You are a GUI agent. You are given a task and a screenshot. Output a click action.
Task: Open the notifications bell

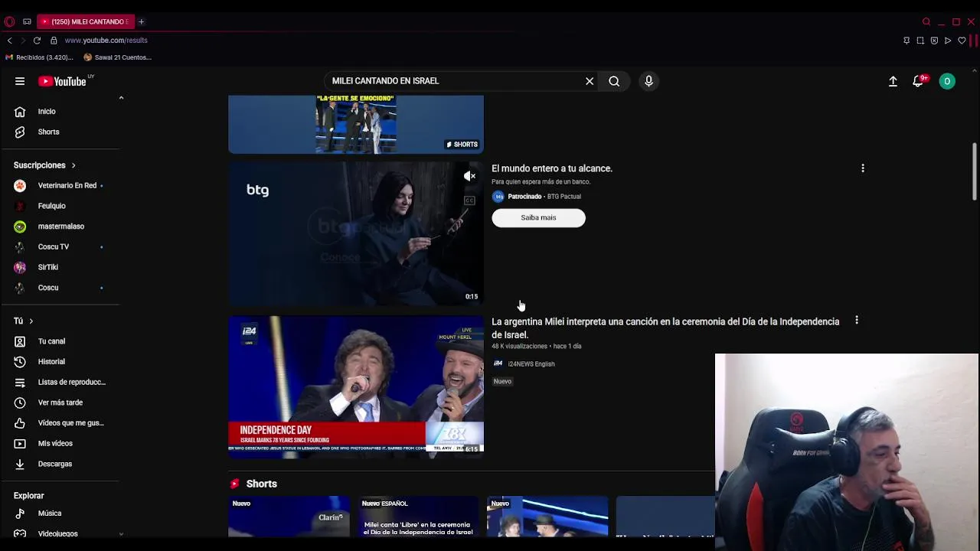click(919, 81)
